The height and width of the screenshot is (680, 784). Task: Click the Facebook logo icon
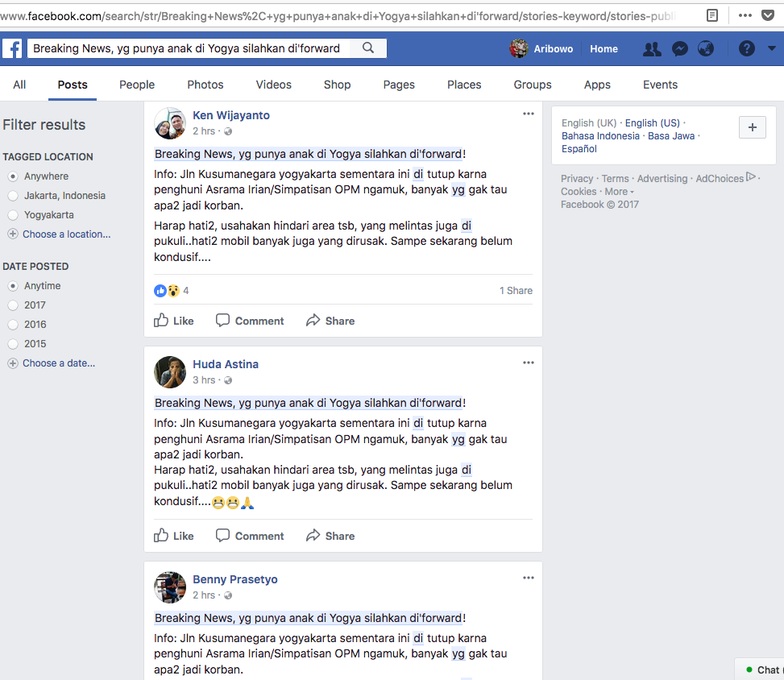coord(12,48)
